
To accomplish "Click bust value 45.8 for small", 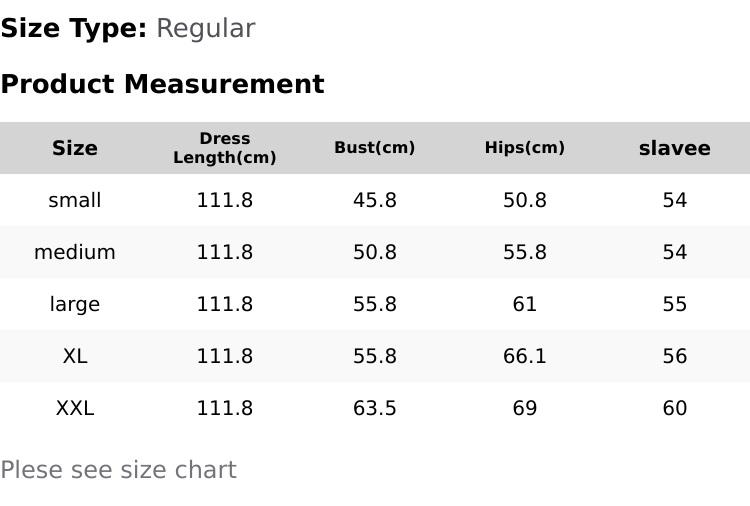I will coord(375,200).
